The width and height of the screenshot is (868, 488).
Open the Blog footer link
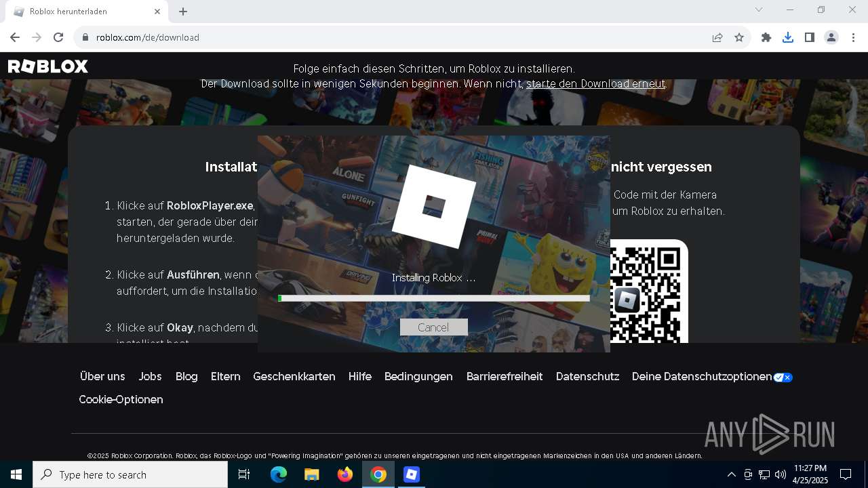tap(186, 376)
